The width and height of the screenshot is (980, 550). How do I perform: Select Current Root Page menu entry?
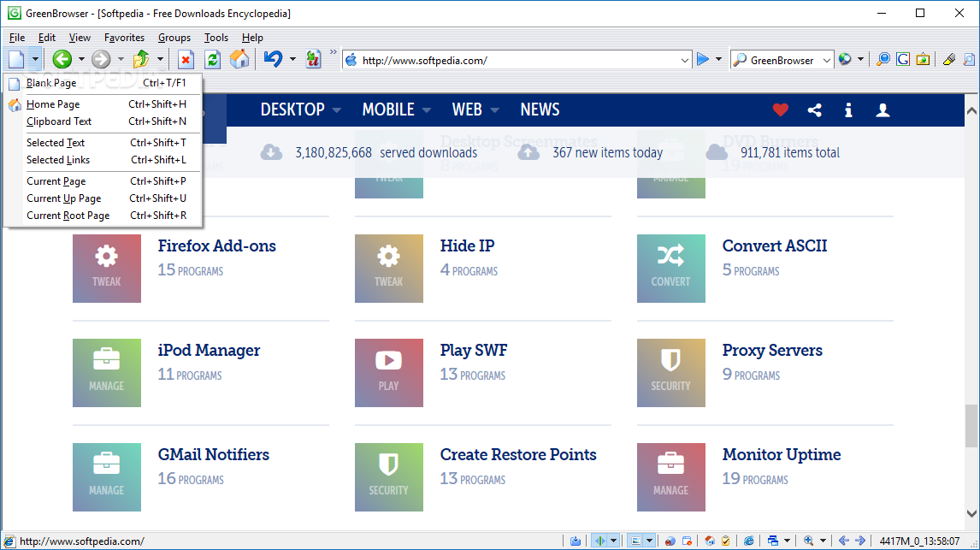point(103,215)
